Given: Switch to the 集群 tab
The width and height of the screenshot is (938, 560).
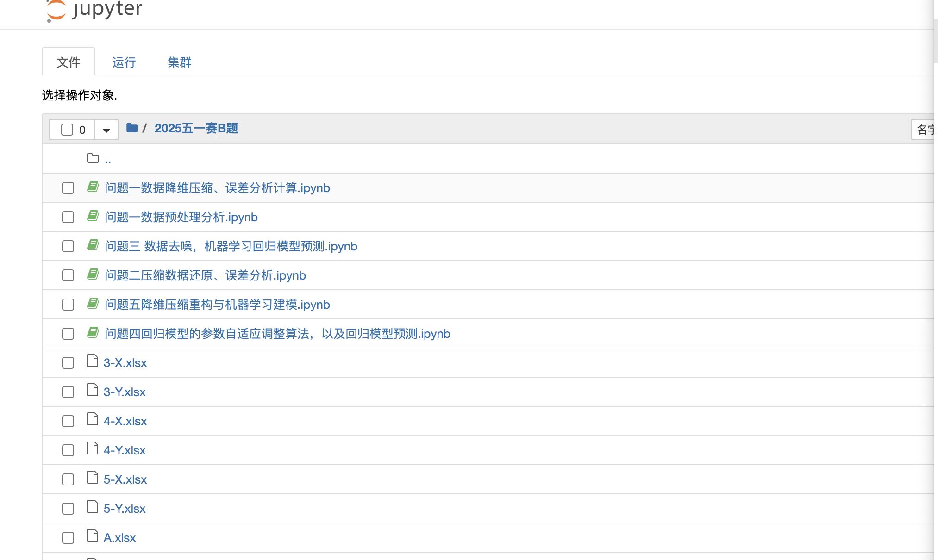Looking at the screenshot, I should point(180,62).
